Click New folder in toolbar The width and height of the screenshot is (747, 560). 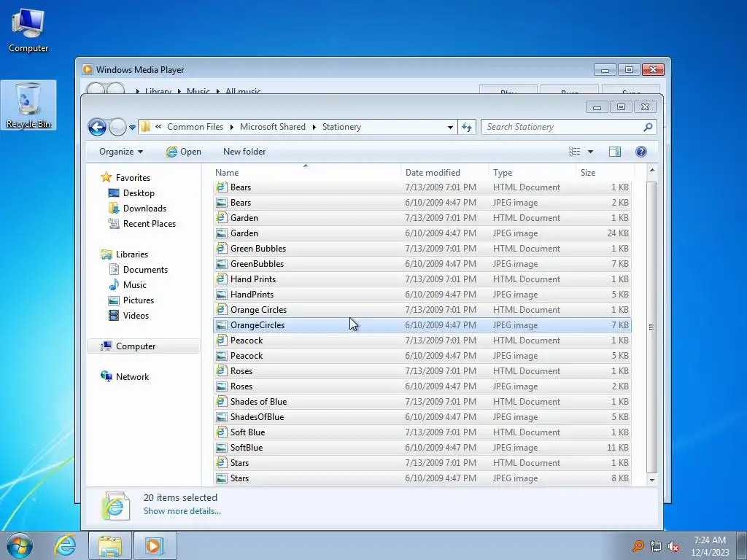[244, 152]
